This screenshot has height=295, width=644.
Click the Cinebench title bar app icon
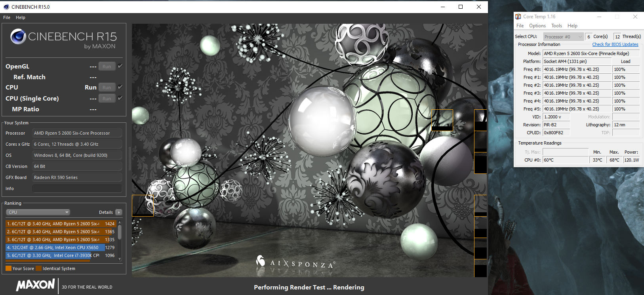(x=6, y=7)
